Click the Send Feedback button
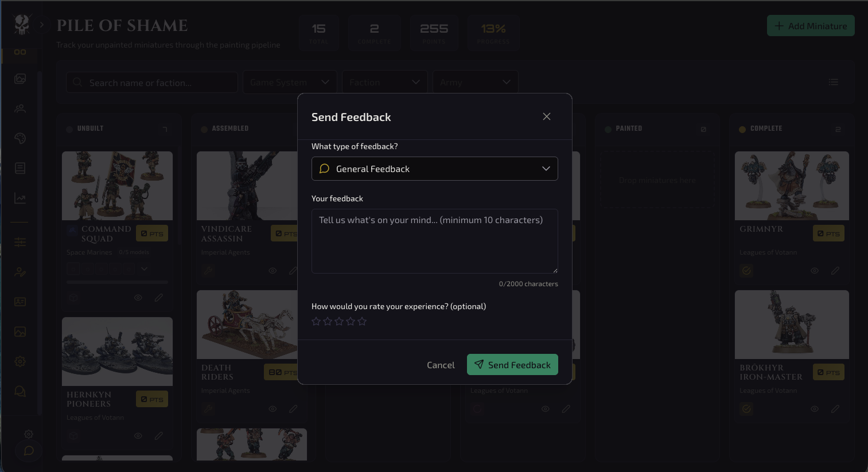 pyautogui.click(x=512, y=364)
